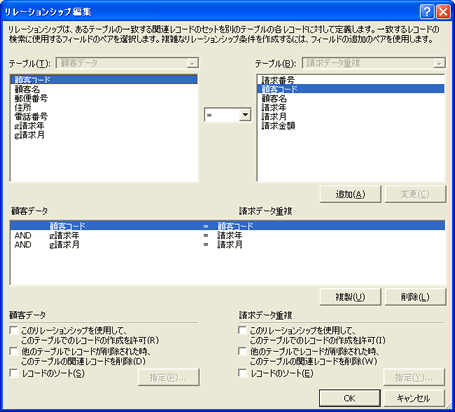Screen dimensions: 455x412
Task: Toggle レコードのソート(E) checkbox
Action: (x=242, y=373)
